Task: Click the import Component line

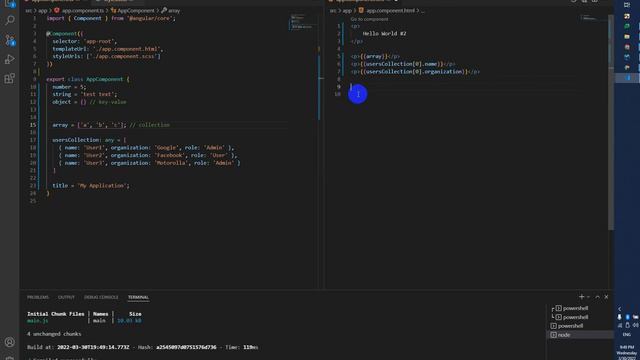Action: pyautogui.click(x=111, y=18)
